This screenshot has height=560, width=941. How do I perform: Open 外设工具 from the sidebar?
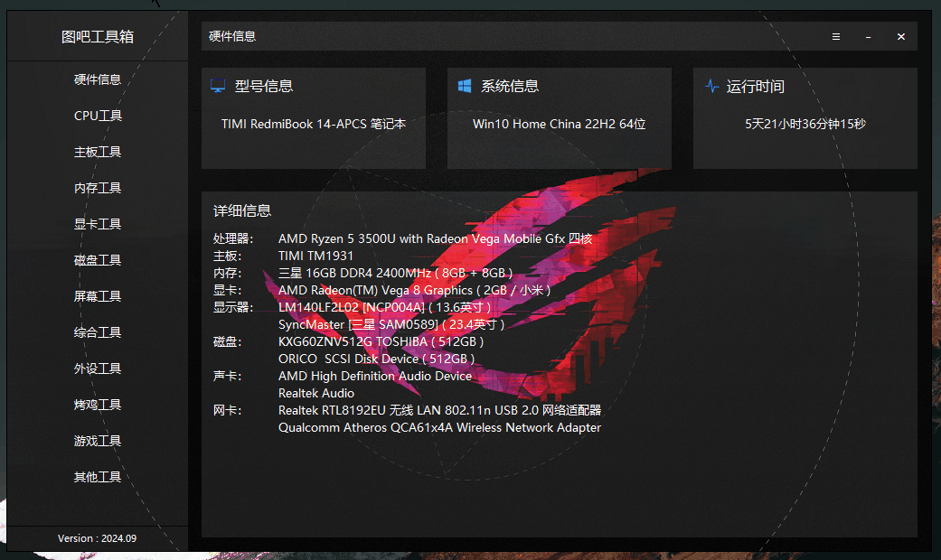point(98,369)
